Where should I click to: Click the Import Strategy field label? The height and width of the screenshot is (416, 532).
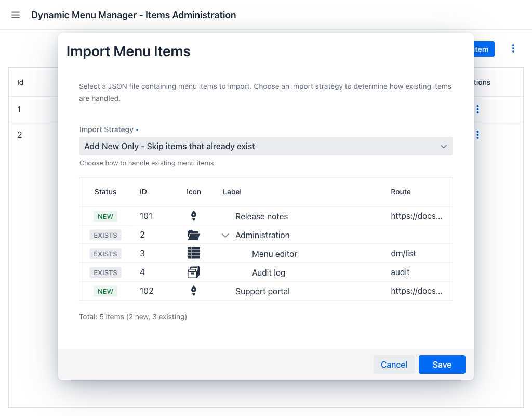click(x=106, y=129)
